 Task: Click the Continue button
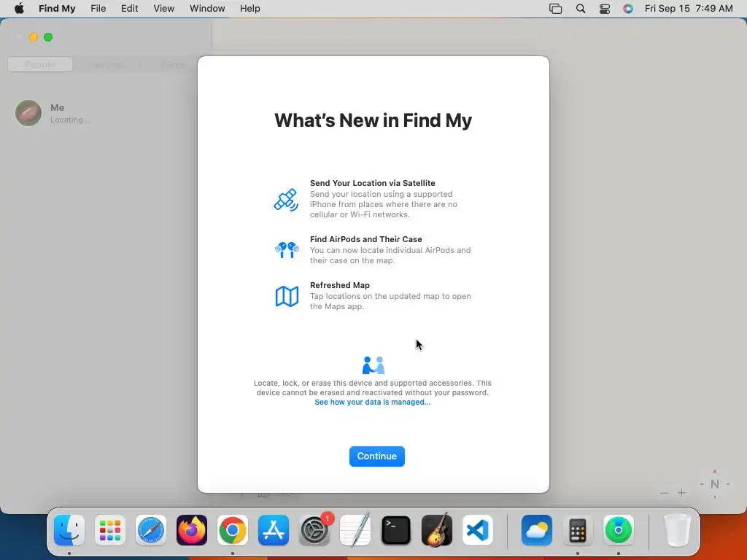[377, 456]
